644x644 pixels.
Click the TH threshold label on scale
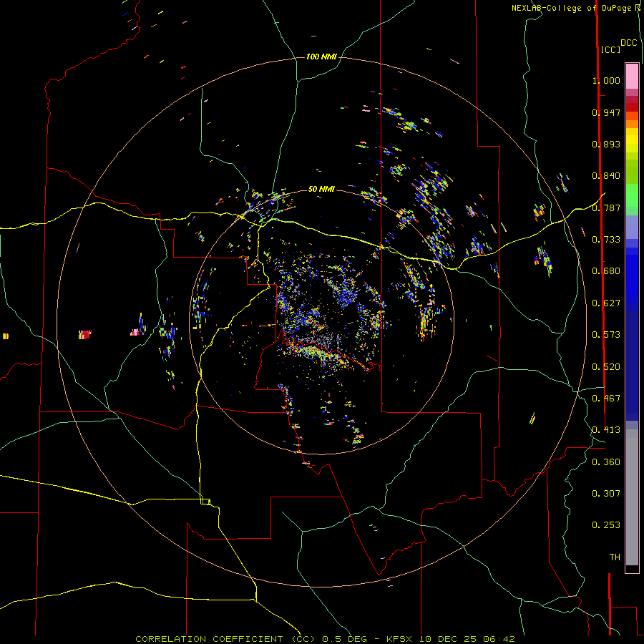click(615, 557)
